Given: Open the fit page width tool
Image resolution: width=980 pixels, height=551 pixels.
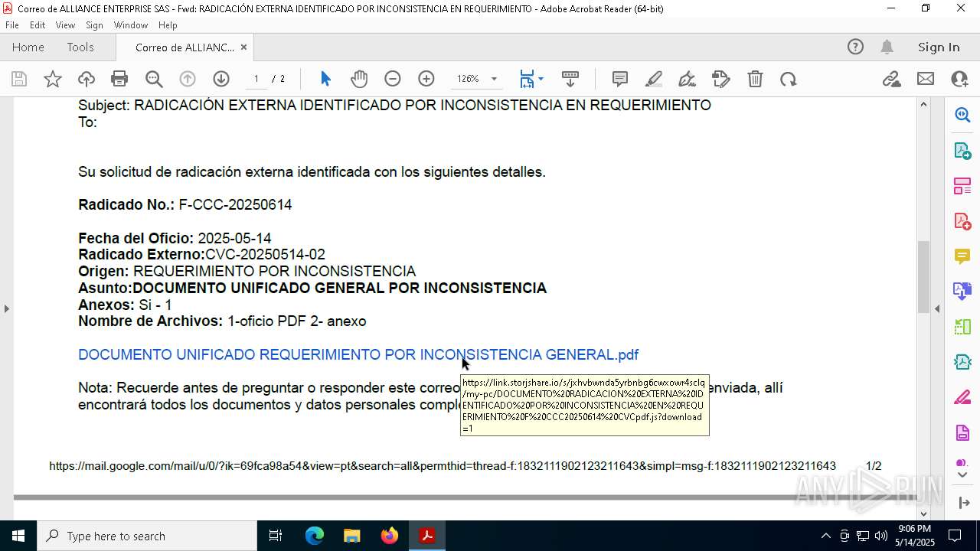Looking at the screenshot, I should tap(527, 79).
